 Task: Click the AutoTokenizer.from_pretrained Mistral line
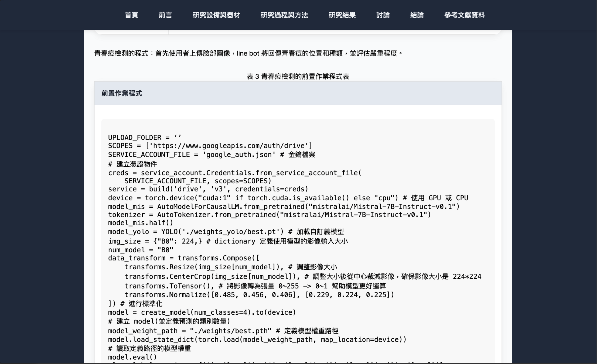pyautogui.click(x=269, y=215)
